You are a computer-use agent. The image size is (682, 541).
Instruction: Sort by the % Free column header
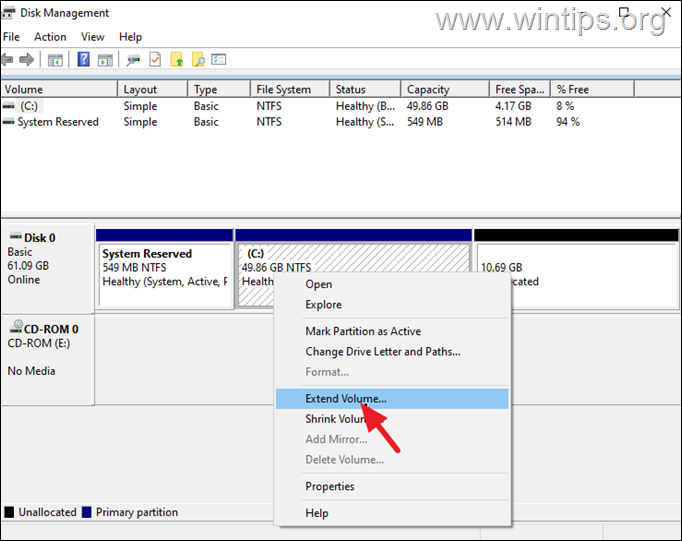pyautogui.click(x=592, y=89)
